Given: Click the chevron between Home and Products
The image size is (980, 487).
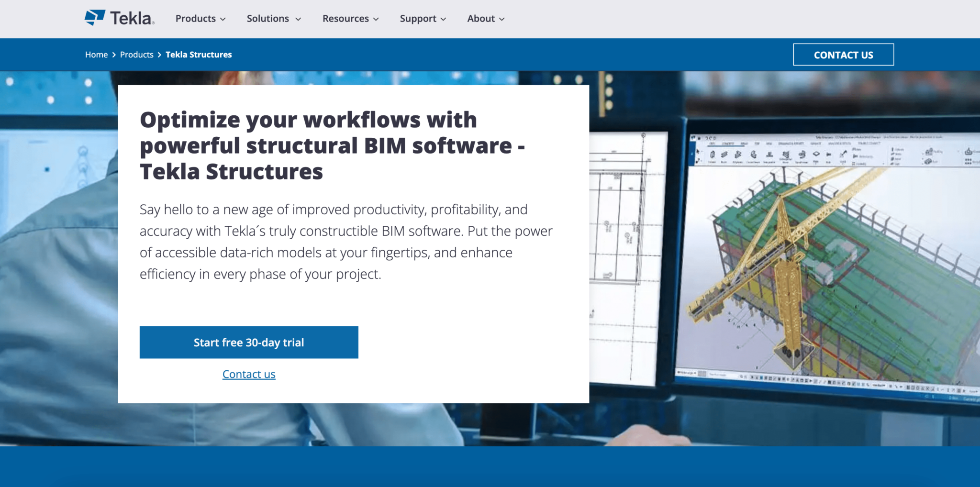Looking at the screenshot, I should 114,55.
